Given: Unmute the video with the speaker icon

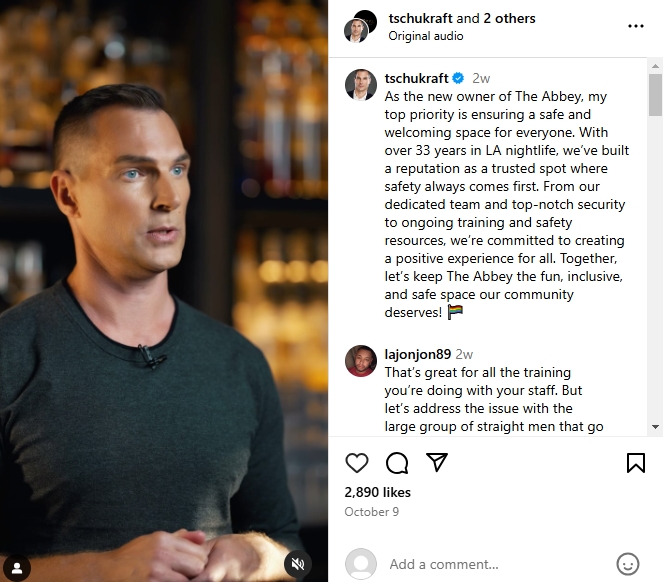Looking at the screenshot, I should [298, 564].
